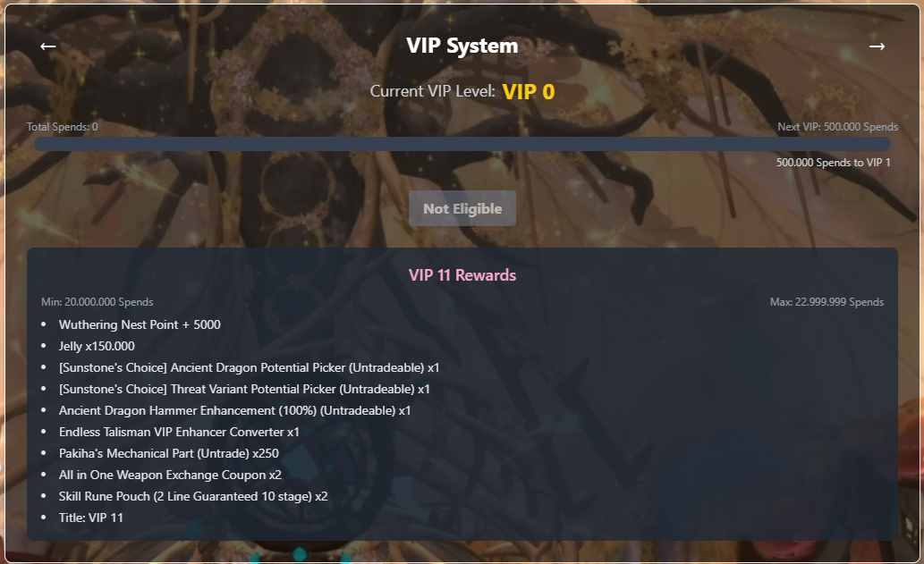Click the Not Eligible button
924x564 pixels.
(x=462, y=208)
